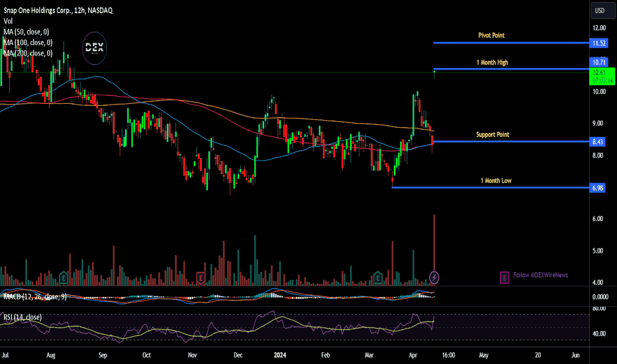Click the 11.52 pivot price label
Screen dimensions: 617x364
pyautogui.click(x=599, y=43)
